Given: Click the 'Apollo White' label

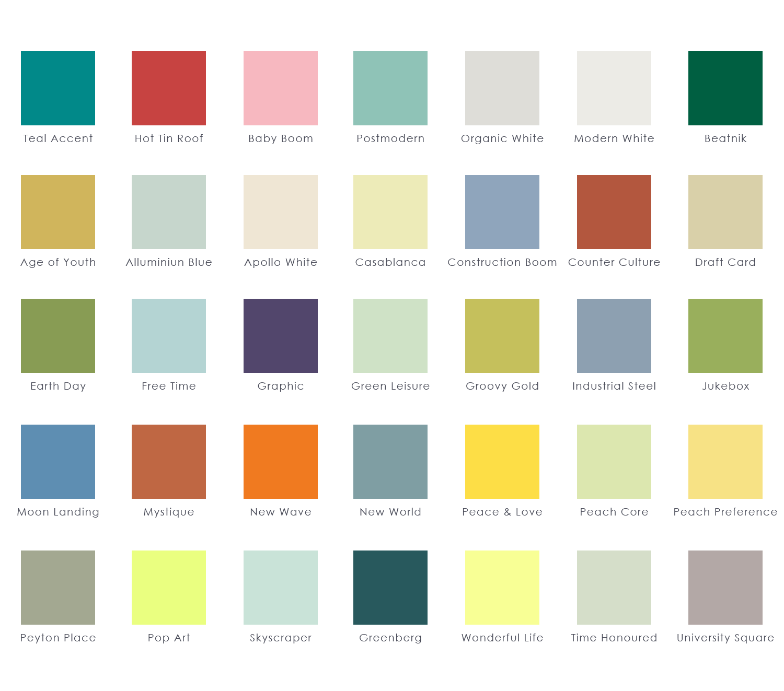Looking at the screenshot, I should (281, 263).
